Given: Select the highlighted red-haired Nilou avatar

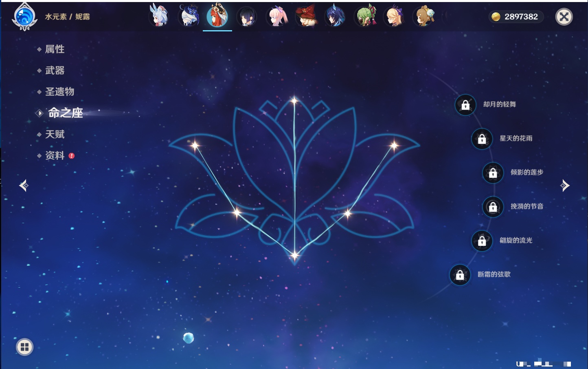Looking at the screenshot, I should [x=217, y=15].
